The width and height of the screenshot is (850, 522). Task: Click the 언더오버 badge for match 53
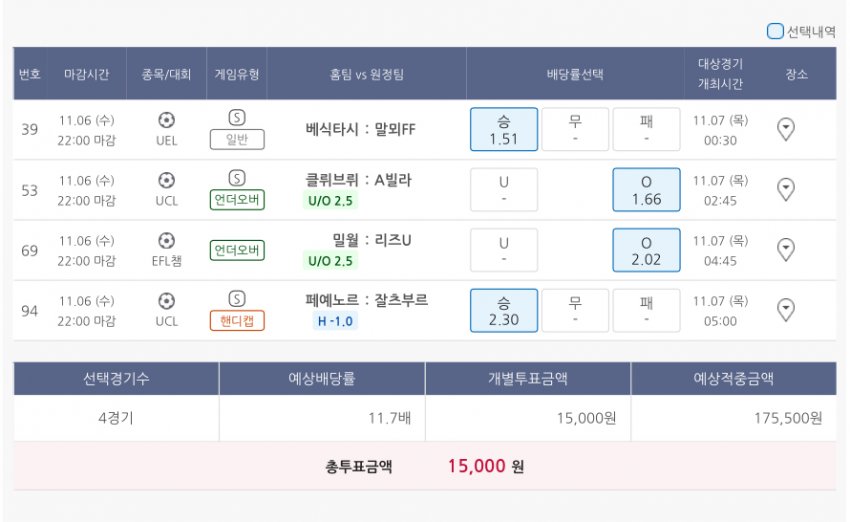pos(237,199)
